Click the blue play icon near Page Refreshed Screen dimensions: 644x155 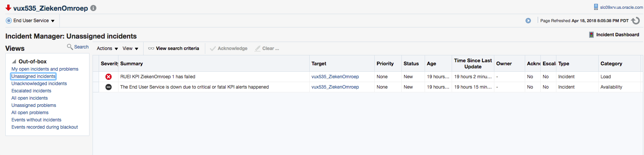click(528, 21)
